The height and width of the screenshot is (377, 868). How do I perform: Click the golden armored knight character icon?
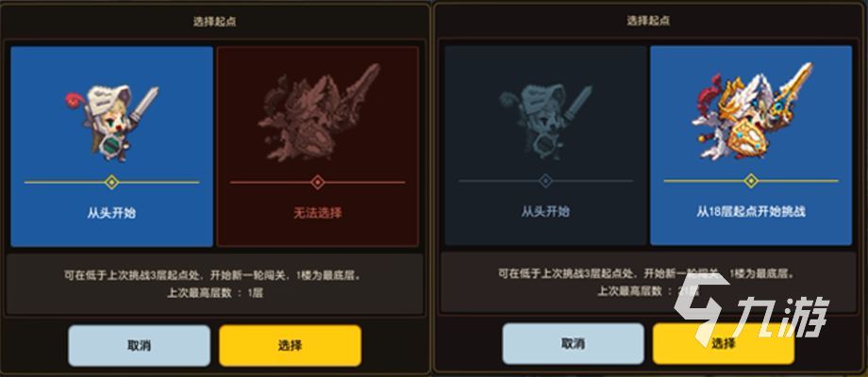[752, 113]
